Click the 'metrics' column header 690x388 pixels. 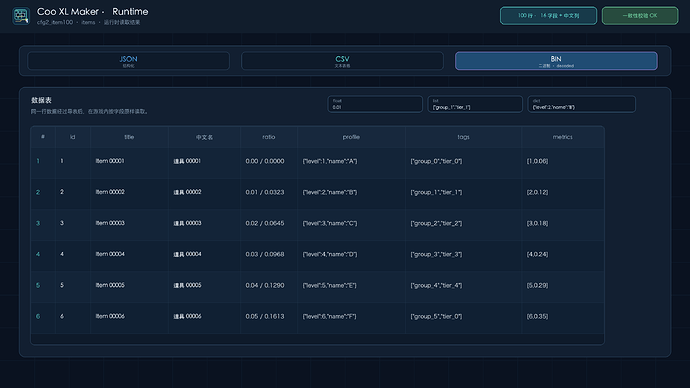point(563,137)
